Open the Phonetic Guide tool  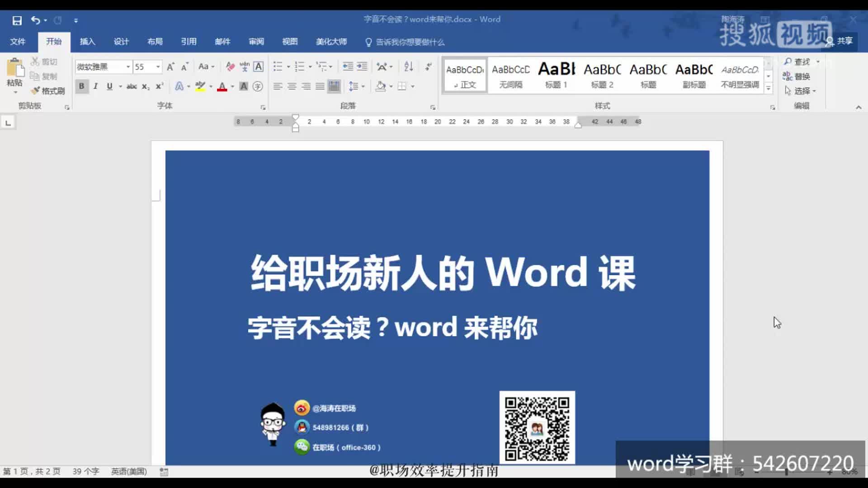tap(244, 66)
